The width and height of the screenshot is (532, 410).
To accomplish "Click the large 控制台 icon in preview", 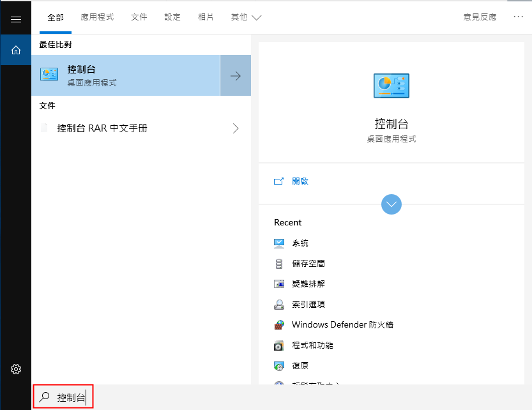I will [x=391, y=86].
